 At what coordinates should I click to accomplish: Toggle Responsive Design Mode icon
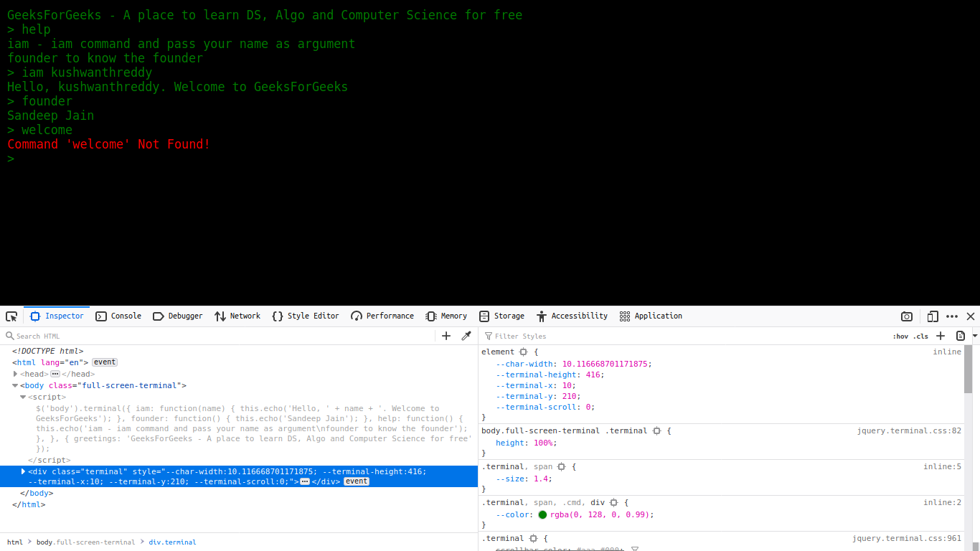933,316
